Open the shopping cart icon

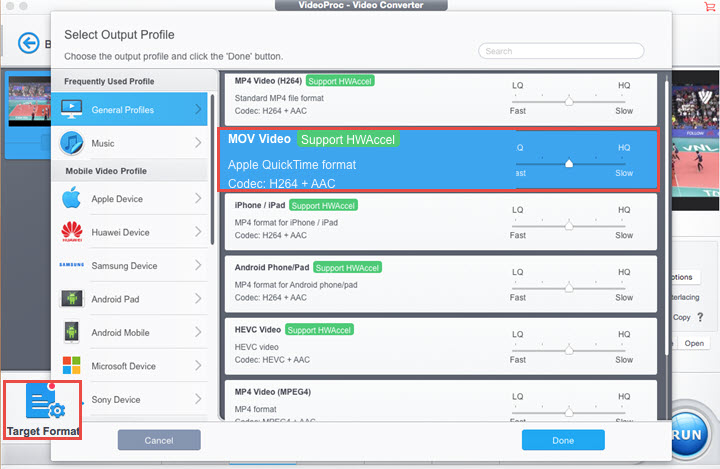[x=709, y=6]
